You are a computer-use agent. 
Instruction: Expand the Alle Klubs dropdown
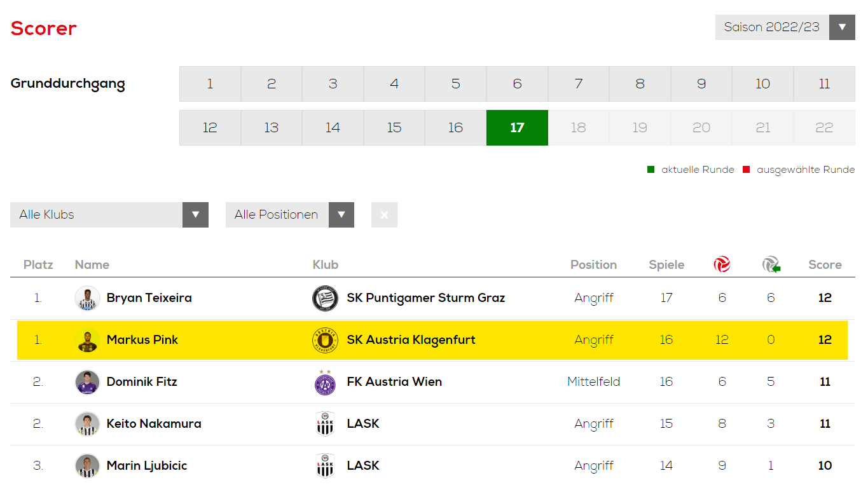[x=109, y=215]
